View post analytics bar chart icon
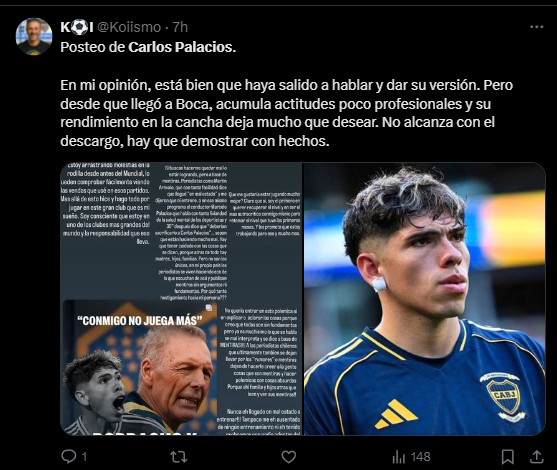 pos(399,457)
